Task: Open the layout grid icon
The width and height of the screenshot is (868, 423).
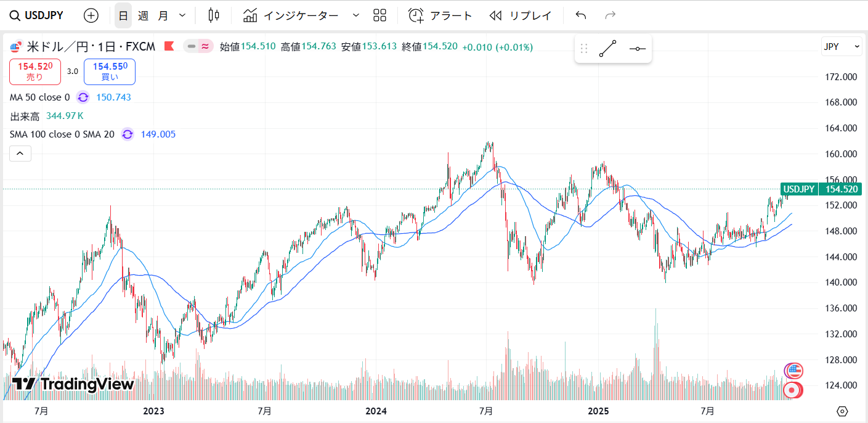Action: coord(379,15)
